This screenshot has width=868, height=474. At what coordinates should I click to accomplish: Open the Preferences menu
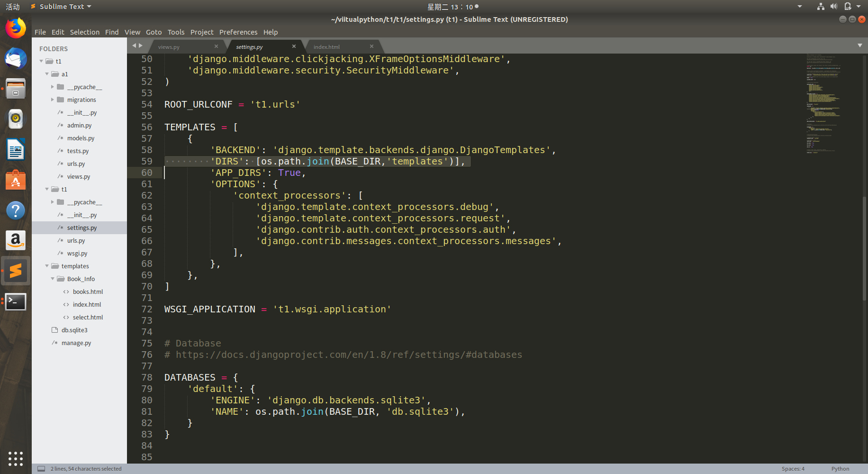238,32
